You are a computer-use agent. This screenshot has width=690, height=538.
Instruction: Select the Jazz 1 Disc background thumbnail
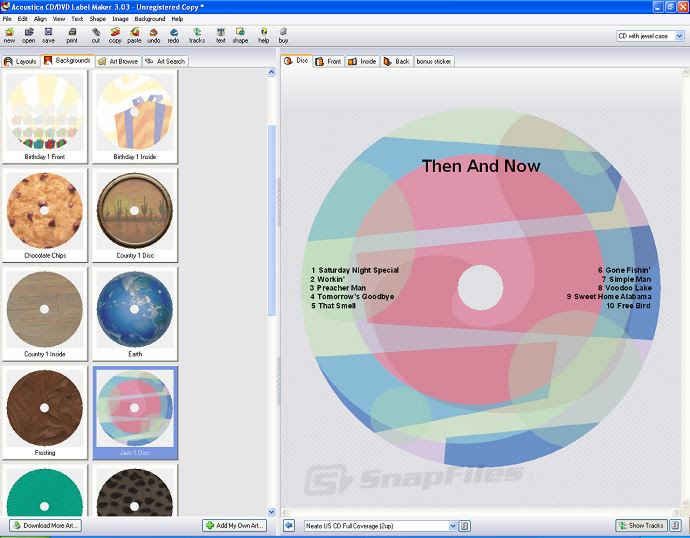(x=135, y=413)
